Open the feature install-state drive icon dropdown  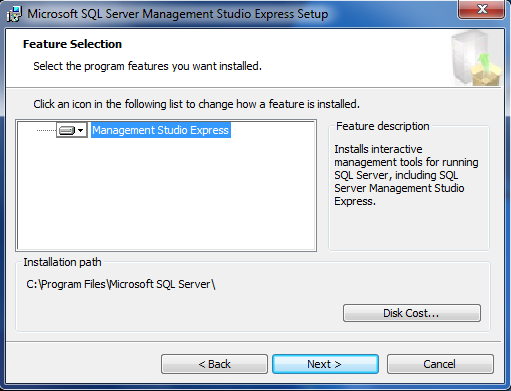coord(72,130)
